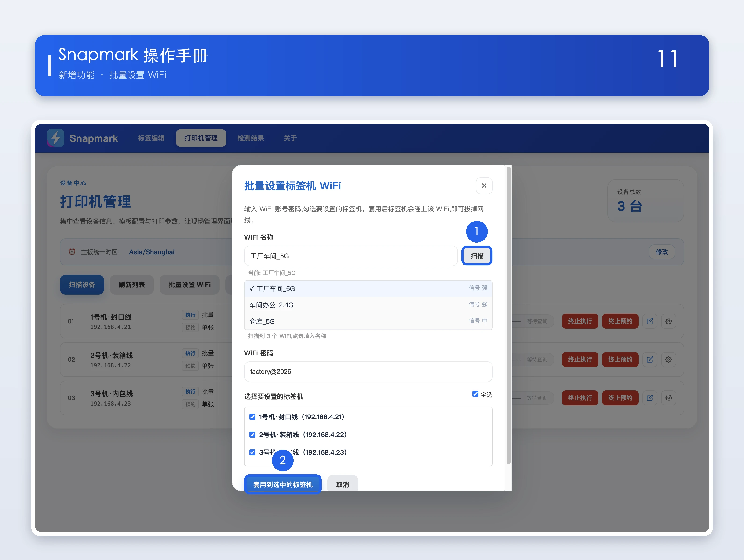Select the 工厂车间_5G network from scan list
The height and width of the screenshot is (560, 744).
(x=368, y=289)
